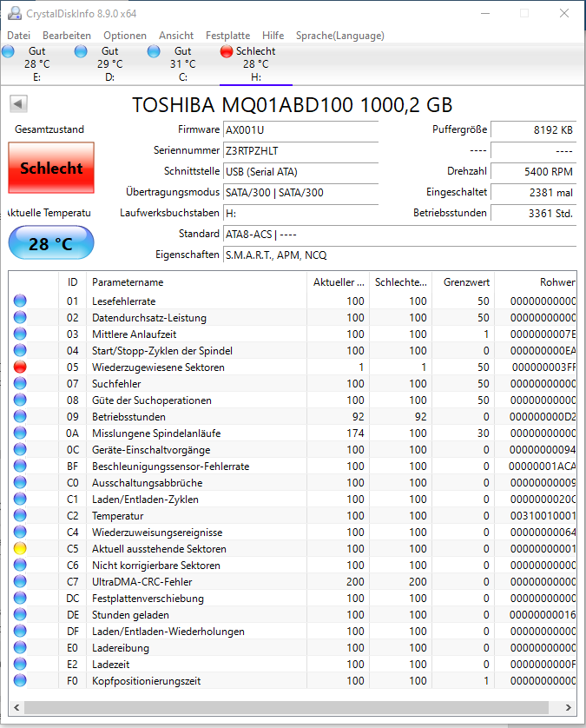This screenshot has width=586, height=728.
Task: Click blue status icon for Lesefehlerrate
Action: (x=20, y=301)
